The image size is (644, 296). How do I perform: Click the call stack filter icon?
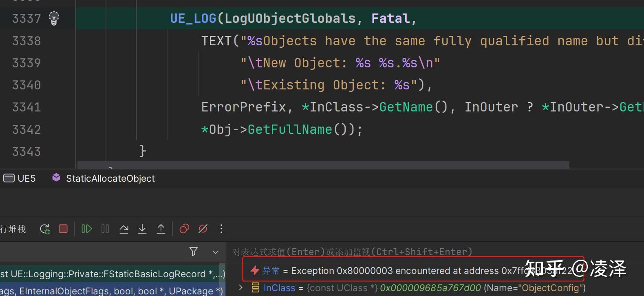pyautogui.click(x=194, y=252)
